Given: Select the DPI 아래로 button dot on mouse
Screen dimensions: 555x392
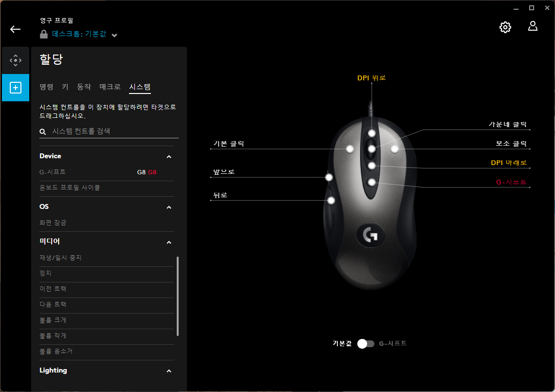Looking at the screenshot, I should 371,166.
